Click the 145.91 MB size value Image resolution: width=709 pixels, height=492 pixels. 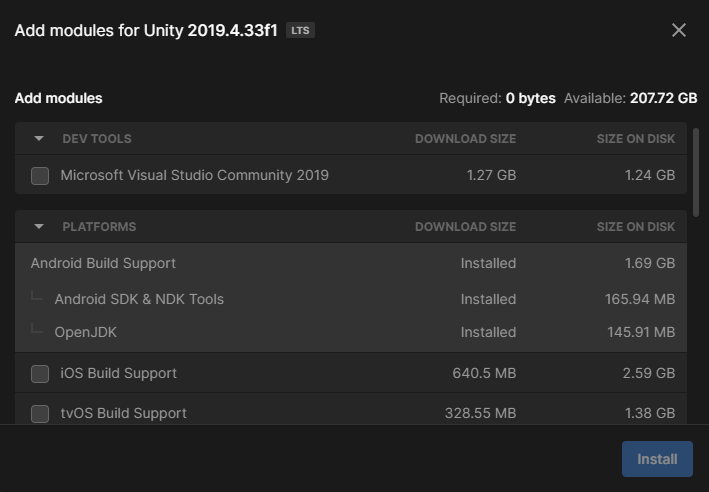[x=641, y=332]
